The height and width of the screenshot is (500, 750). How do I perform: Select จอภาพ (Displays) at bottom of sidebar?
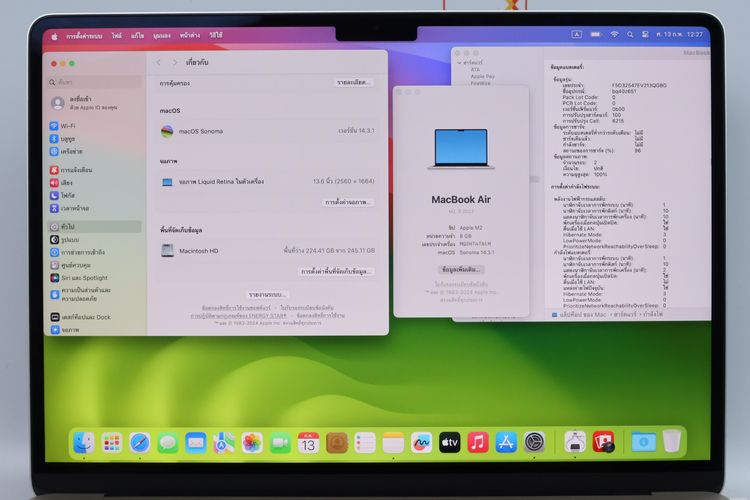pyautogui.click(x=95, y=330)
